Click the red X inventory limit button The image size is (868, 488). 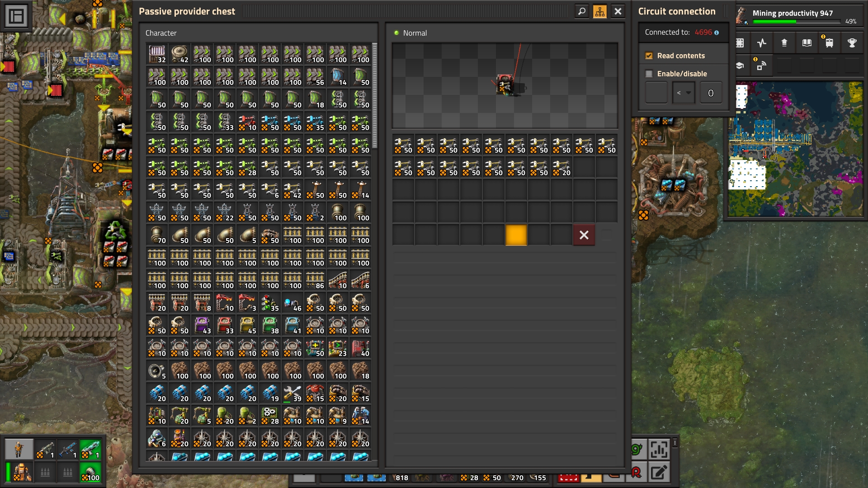584,235
